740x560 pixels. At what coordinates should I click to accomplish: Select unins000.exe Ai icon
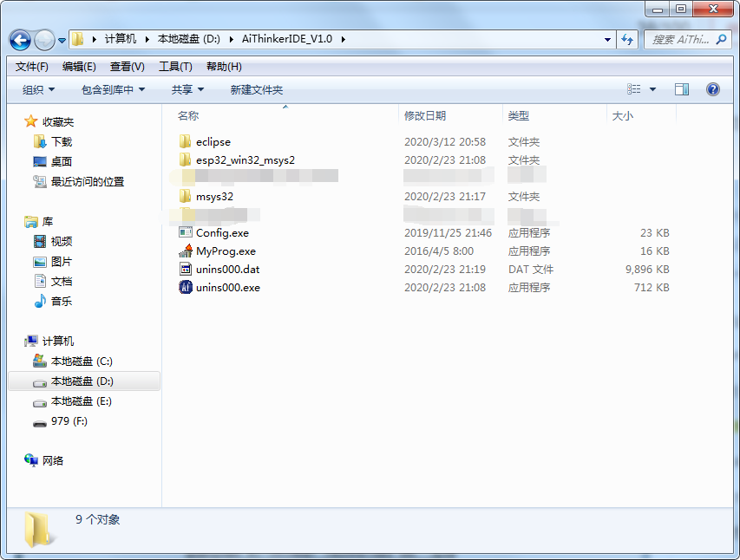(185, 287)
